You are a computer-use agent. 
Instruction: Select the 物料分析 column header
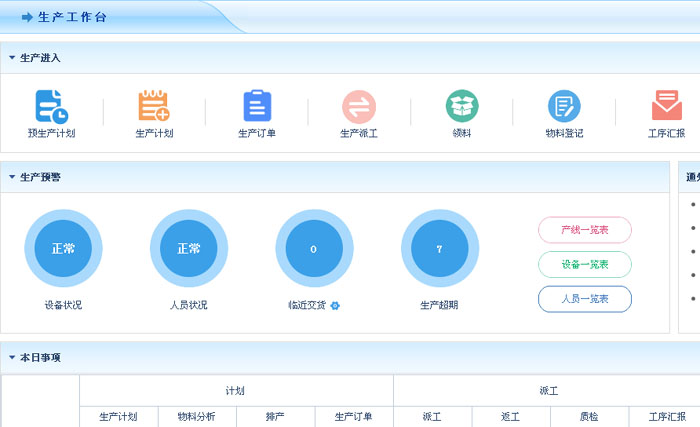click(197, 417)
